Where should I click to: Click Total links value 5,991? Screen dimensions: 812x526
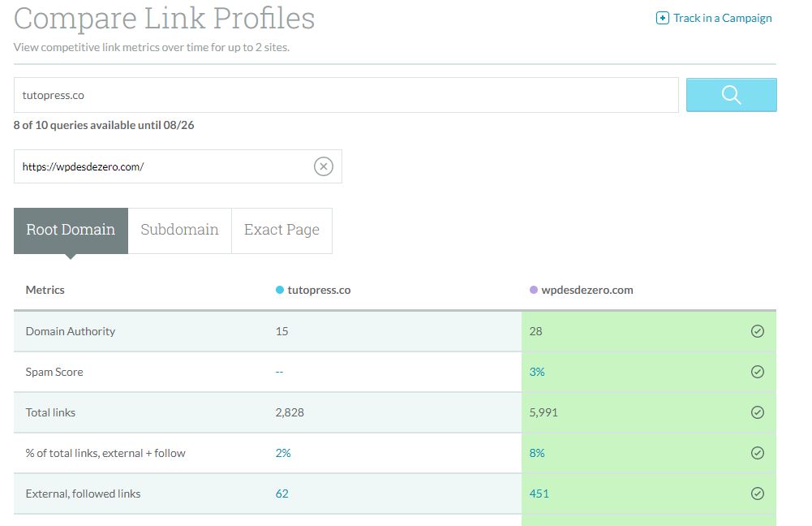pyautogui.click(x=543, y=412)
